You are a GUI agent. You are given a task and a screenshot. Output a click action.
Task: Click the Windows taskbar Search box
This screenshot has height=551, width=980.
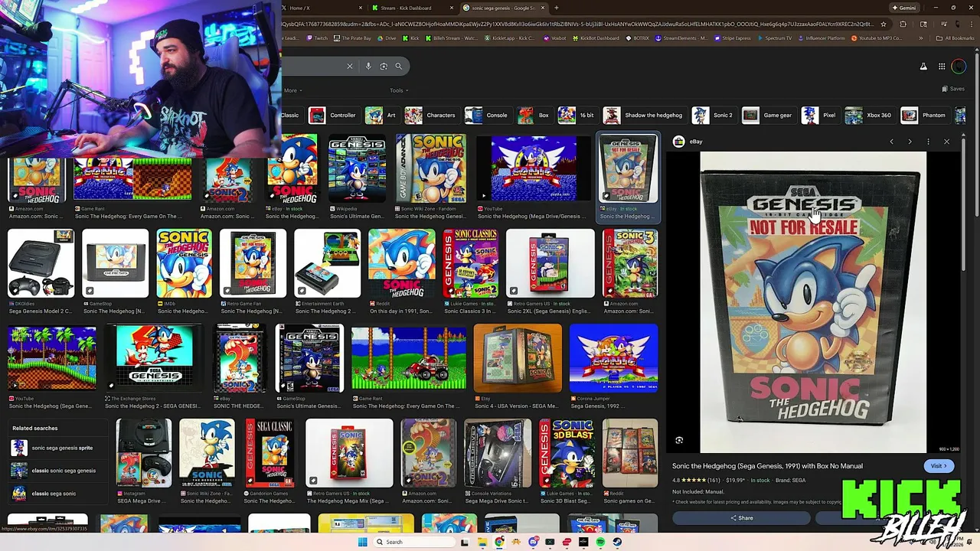(413, 542)
